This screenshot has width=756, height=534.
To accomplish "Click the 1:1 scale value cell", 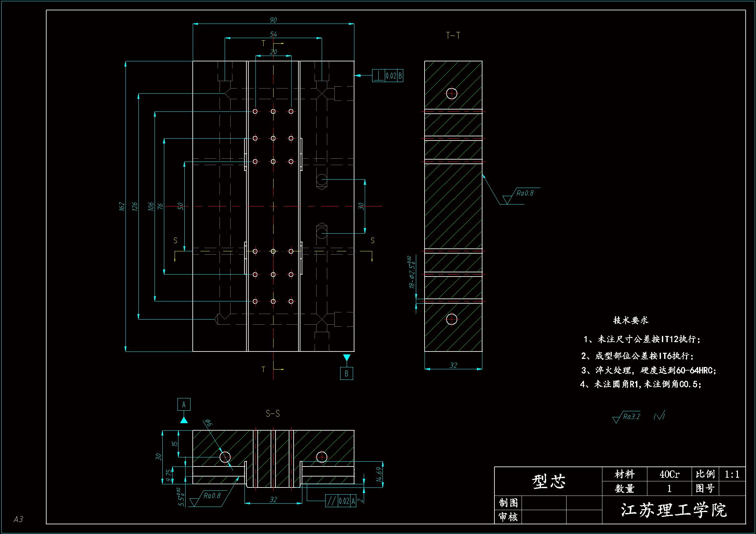I will (732, 474).
